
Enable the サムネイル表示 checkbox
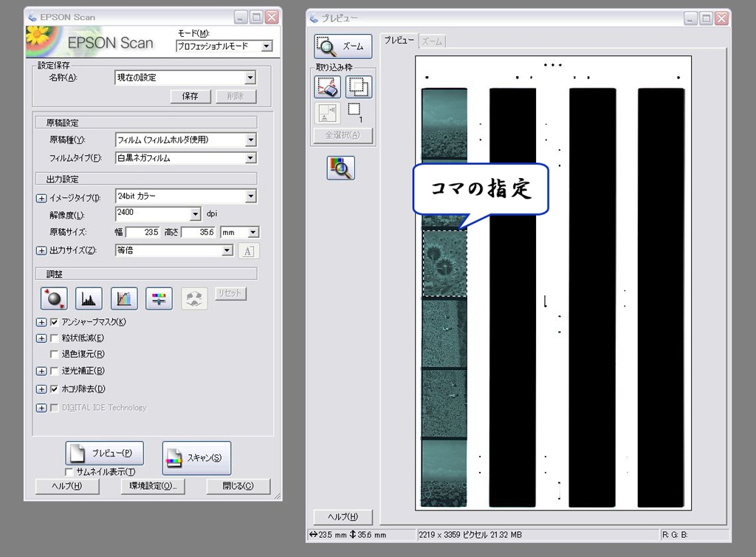point(69,471)
